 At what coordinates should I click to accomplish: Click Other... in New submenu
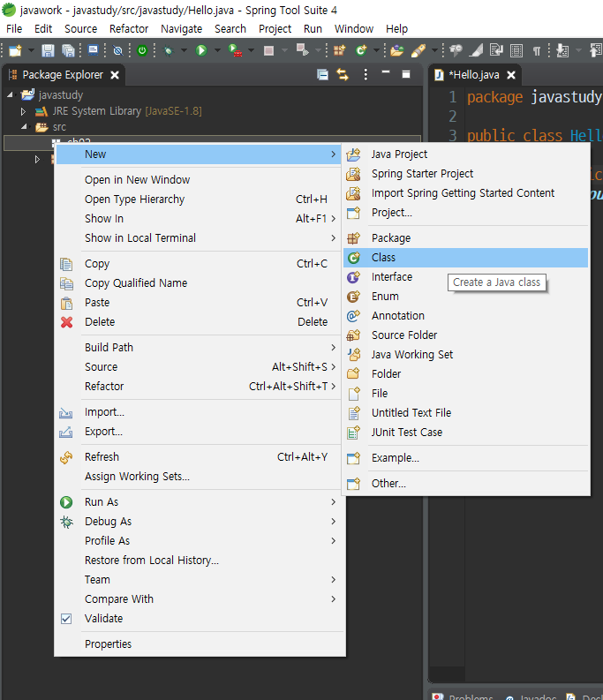point(466,484)
